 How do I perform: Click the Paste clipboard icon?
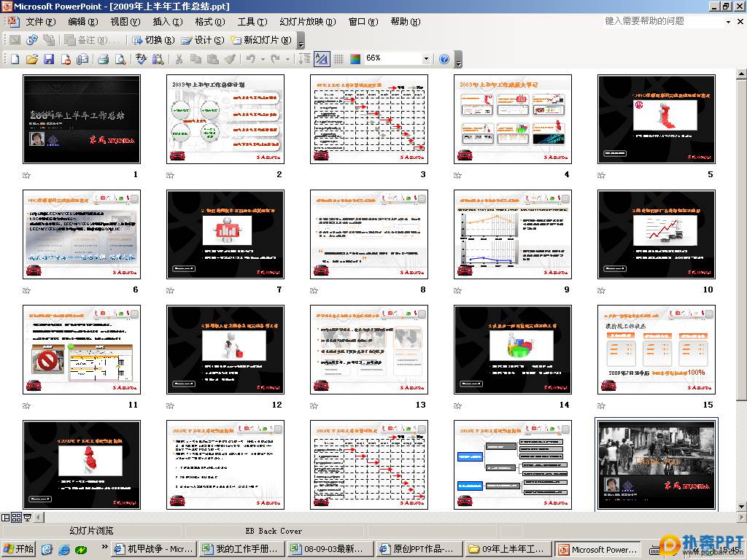[213, 59]
